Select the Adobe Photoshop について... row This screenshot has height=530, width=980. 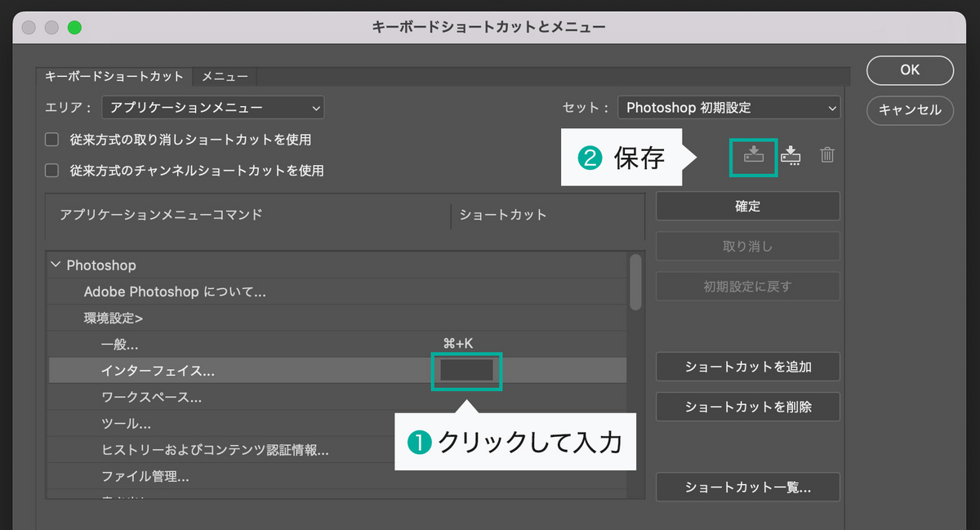click(x=337, y=292)
